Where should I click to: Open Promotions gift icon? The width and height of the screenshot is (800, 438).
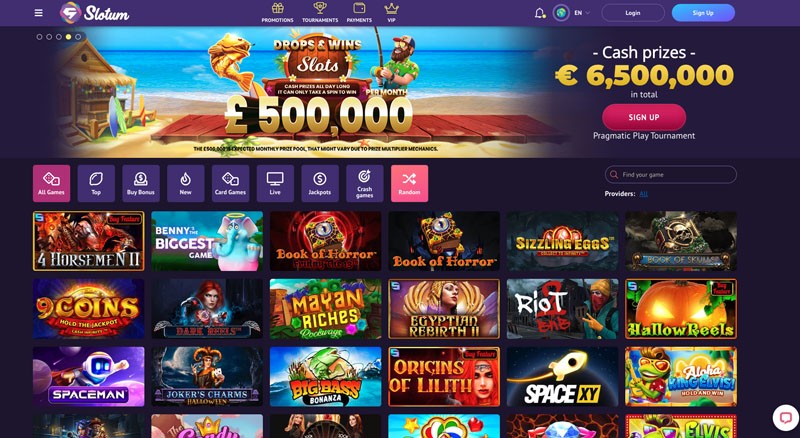coord(278,8)
